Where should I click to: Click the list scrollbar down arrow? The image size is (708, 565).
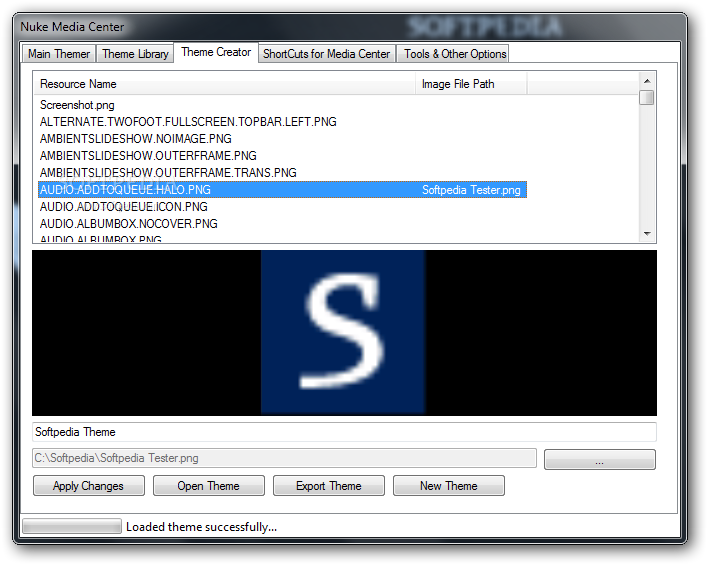(x=647, y=233)
